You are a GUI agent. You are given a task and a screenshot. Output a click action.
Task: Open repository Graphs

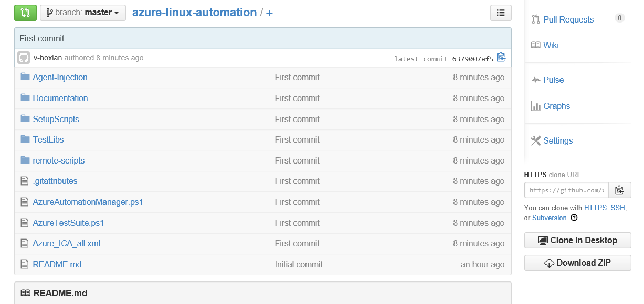click(x=556, y=106)
